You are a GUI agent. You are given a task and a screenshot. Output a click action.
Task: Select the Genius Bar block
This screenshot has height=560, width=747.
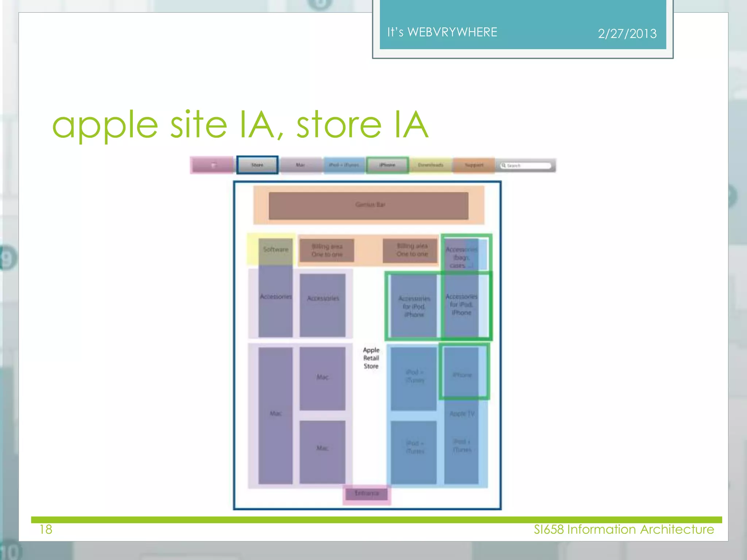tap(369, 206)
